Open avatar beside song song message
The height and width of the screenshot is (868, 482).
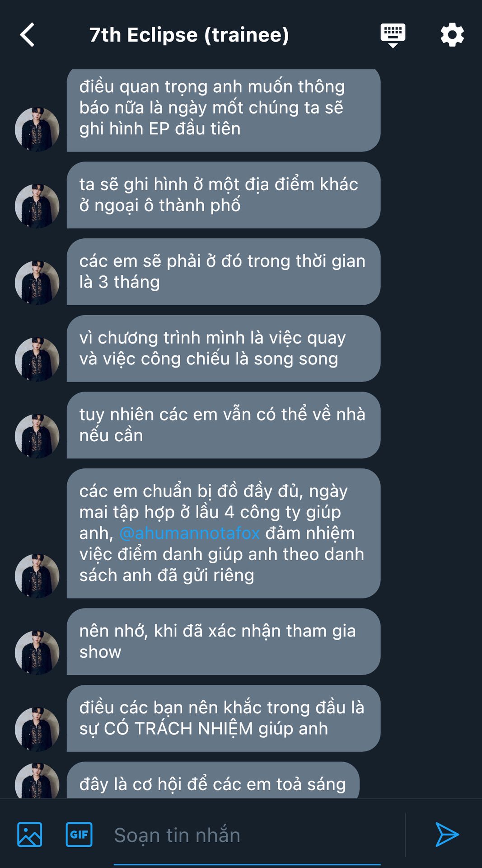tap(37, 359)
